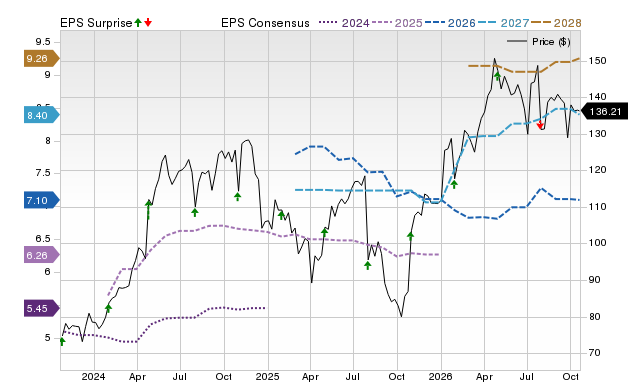The height and width of the screenshot is (382, 640).
Task: Toggle the 2026 EPS consensus legend entry
Action: (450, 23)
